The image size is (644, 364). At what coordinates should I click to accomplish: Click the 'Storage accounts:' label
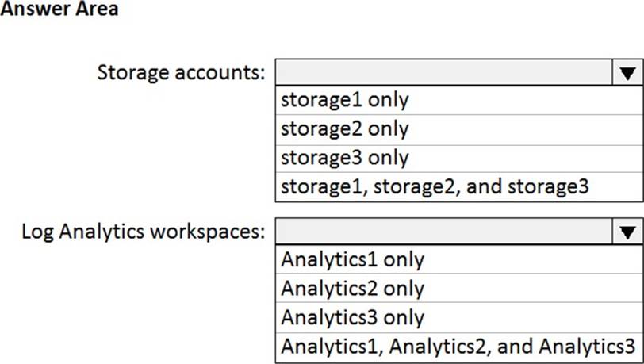click(181, 73)
